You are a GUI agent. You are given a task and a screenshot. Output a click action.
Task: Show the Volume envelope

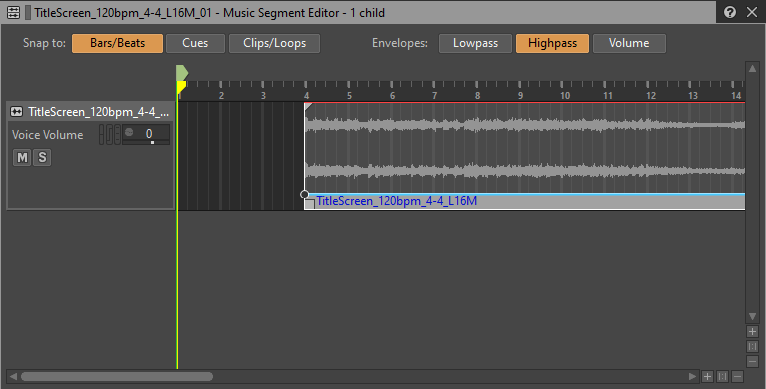click(629, 43)
